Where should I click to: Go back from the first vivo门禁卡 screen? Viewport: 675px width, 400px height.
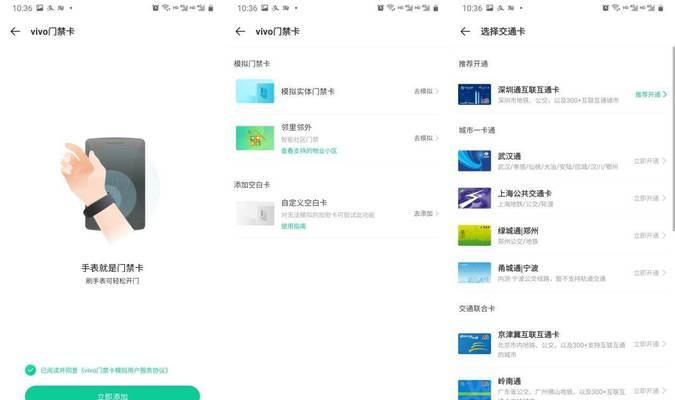tap(15, 31)
